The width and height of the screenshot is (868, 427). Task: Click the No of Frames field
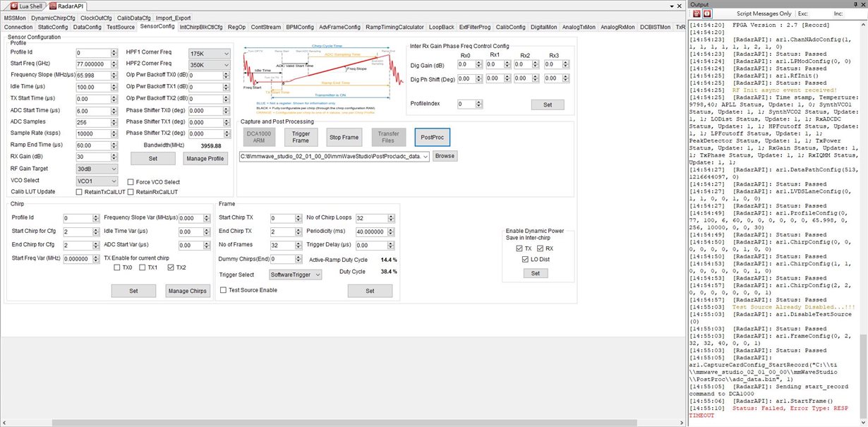(288, 245)
